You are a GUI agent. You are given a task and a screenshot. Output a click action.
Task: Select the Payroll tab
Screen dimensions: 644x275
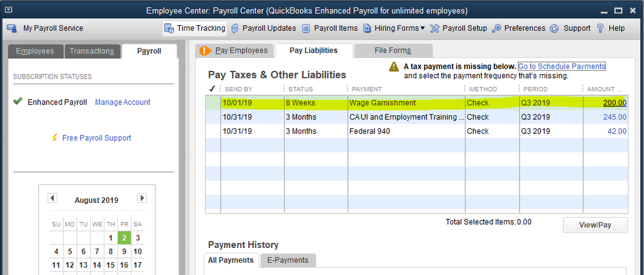[149, 52]
